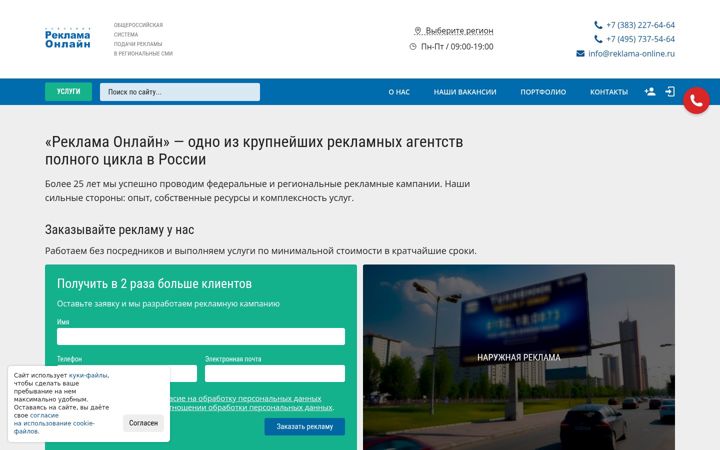The height and width of the screenshot is (450, 720).
Task: Open the green Услуги menu button
Action: pyautogui.click(x=68, y=91)
